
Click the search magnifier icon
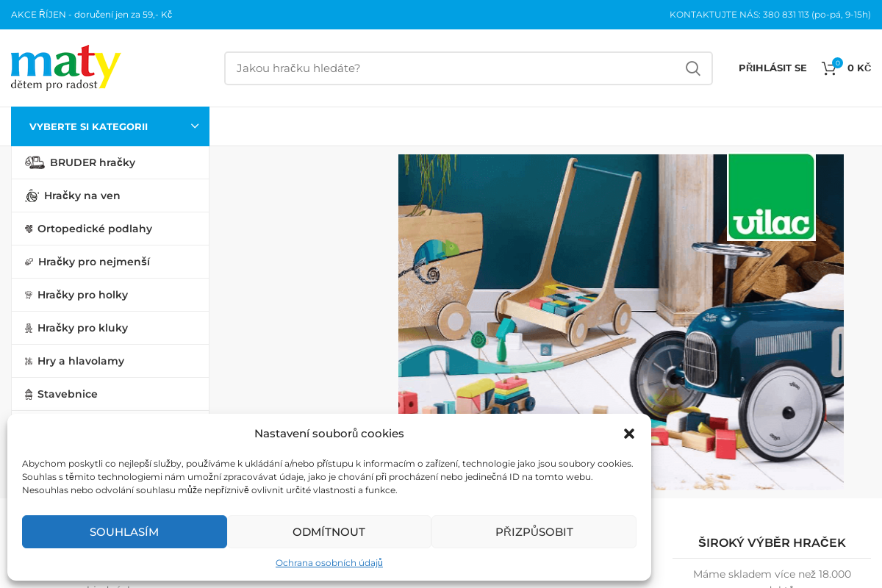pyautogui.click(x=692, y=68)
